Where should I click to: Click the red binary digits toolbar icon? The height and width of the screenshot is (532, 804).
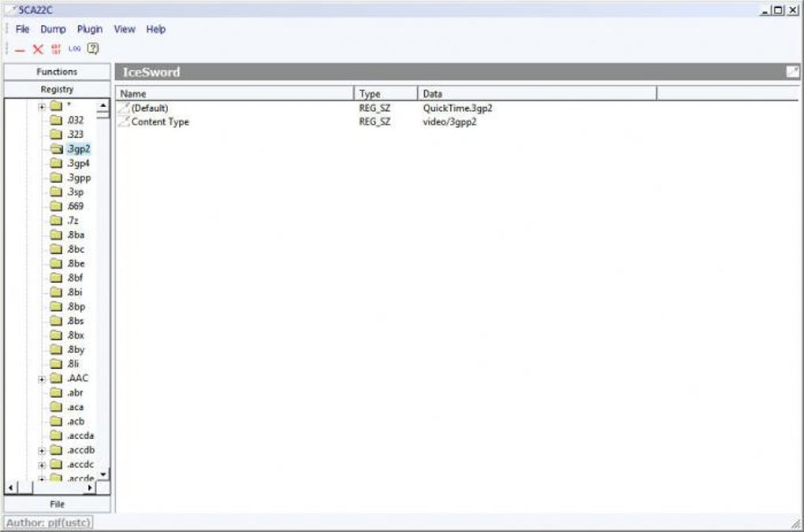pyautogui.click(x=56, y=49)
